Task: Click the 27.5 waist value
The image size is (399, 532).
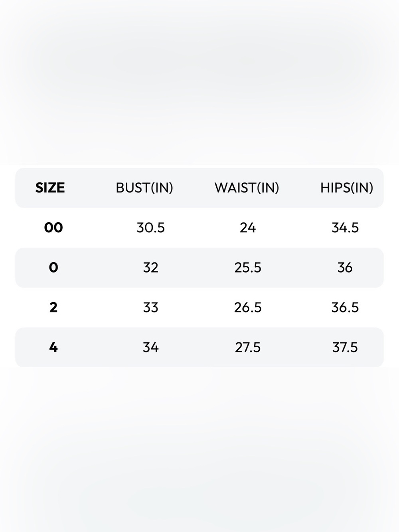Action: tap(248, 347)
